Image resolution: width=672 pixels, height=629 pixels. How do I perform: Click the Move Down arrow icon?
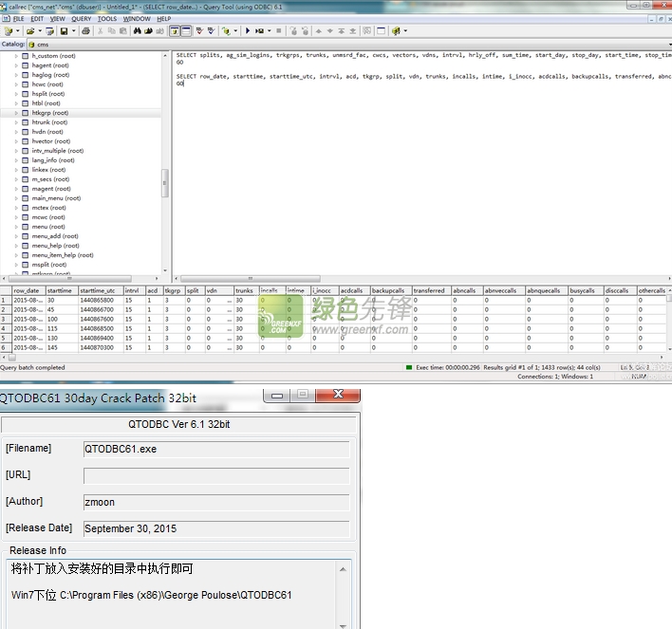(330, 31)
